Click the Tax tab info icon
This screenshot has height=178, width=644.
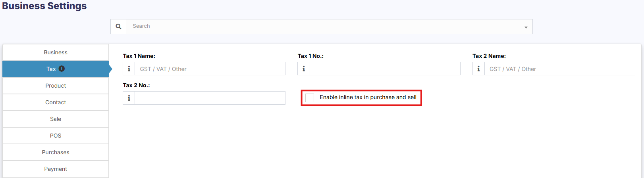coord(62,69)
